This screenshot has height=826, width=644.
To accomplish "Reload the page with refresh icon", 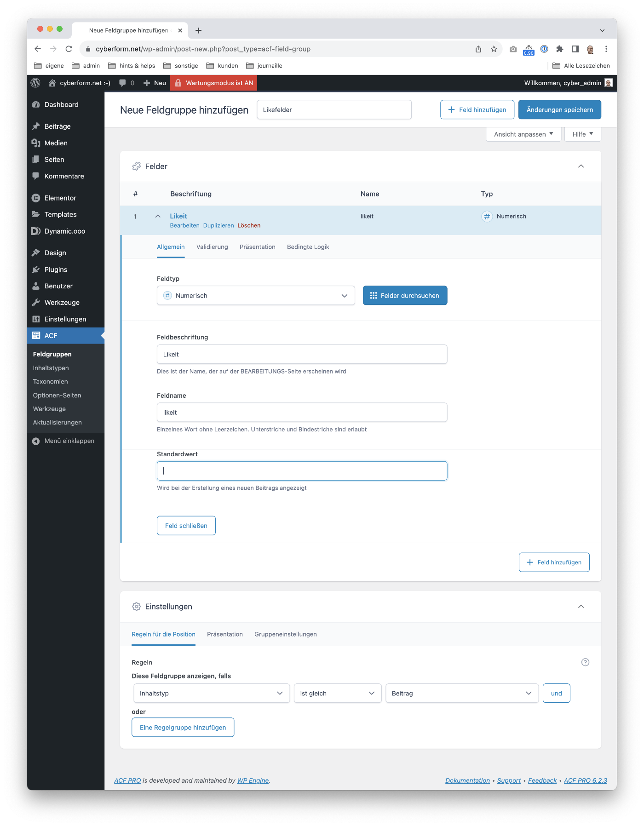I will pos(69,49).
